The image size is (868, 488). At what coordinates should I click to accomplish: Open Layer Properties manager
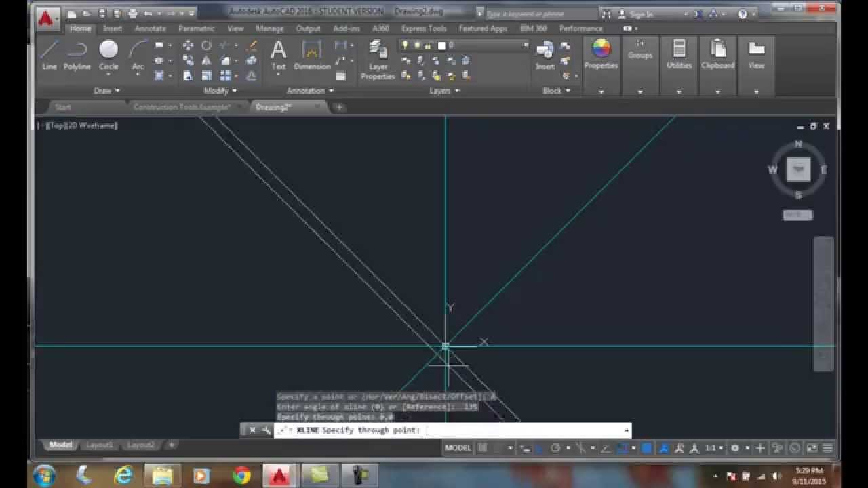point(378,60)
